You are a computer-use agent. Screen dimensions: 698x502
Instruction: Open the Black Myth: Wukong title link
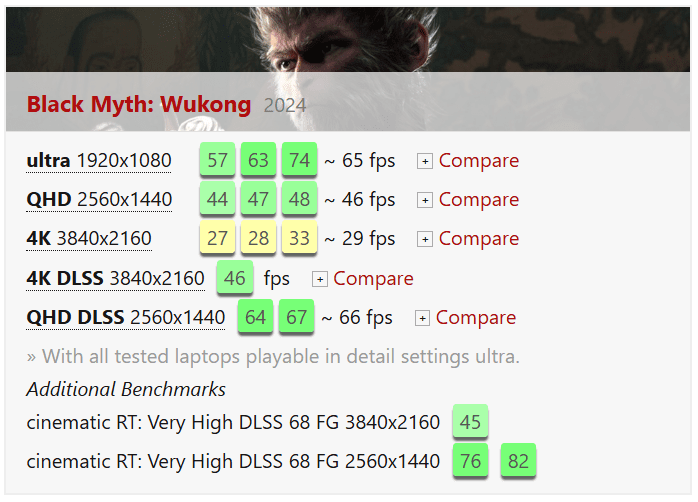(139, 105)
